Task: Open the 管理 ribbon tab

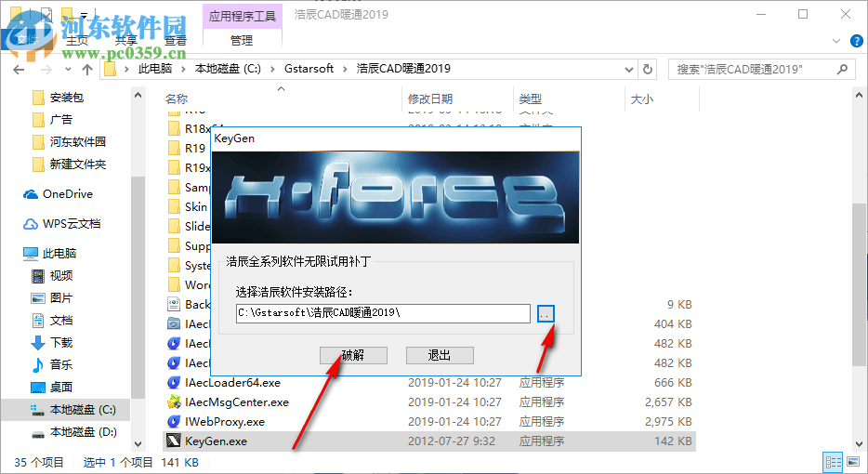Action: coord(242,40)
